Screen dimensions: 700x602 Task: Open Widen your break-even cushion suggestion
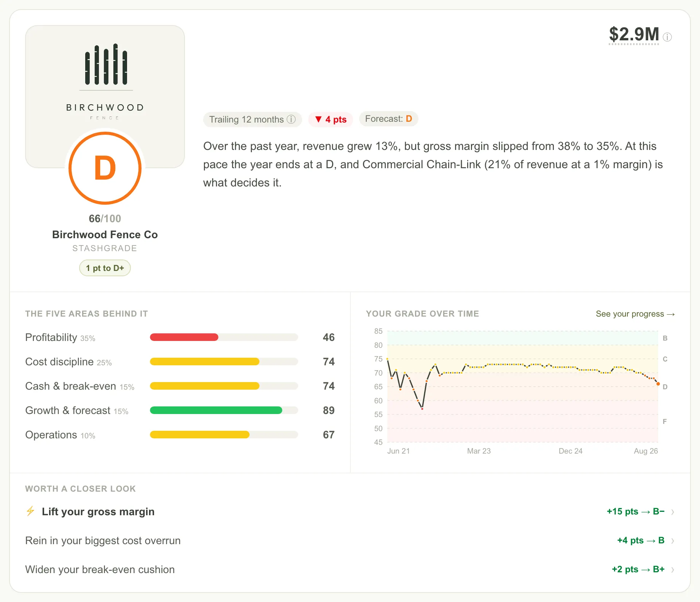pyautogui.click(x=350, y=570)
